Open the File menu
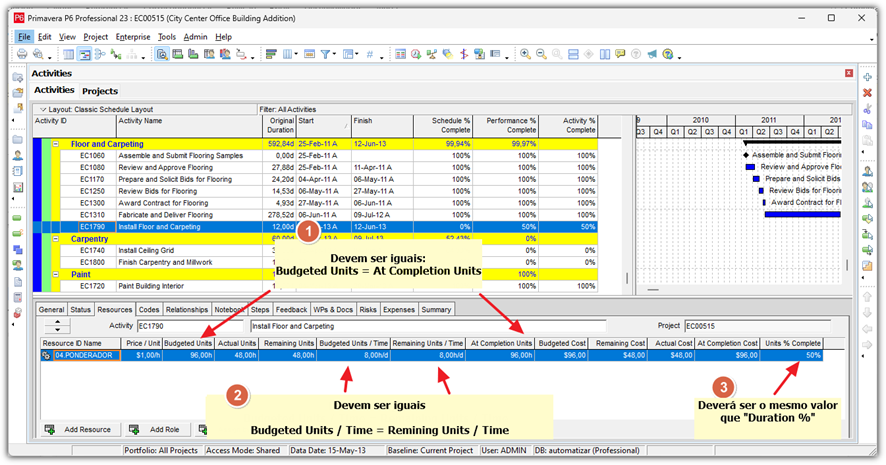Screen dimensions: 886x465 24,37
